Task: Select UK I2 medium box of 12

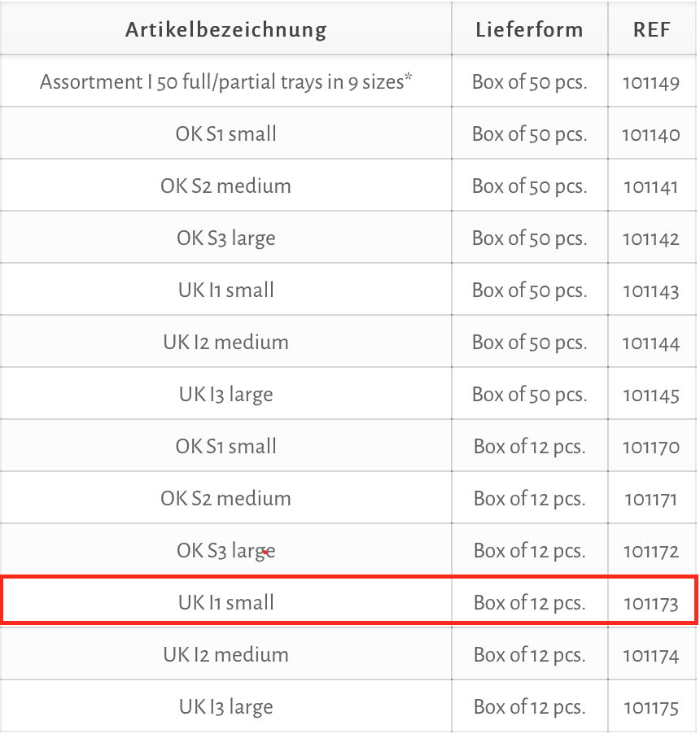Action: click(x=348, y=654)
